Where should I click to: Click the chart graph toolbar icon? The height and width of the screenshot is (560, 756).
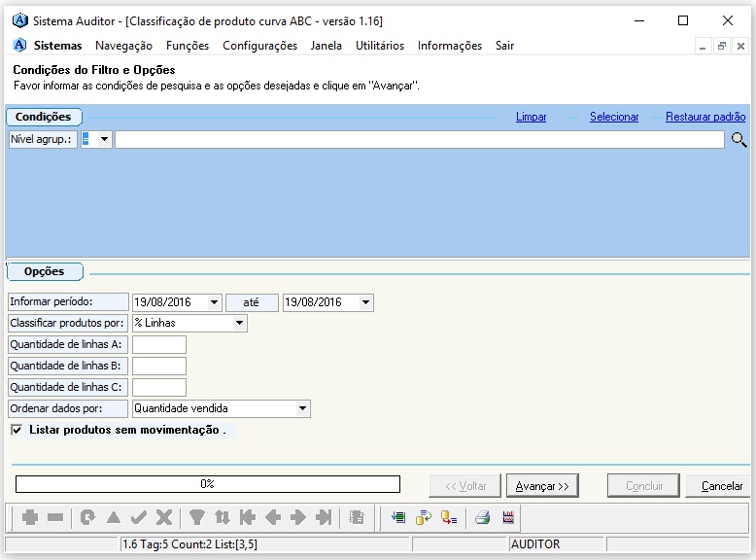click(x=508, y=517)
